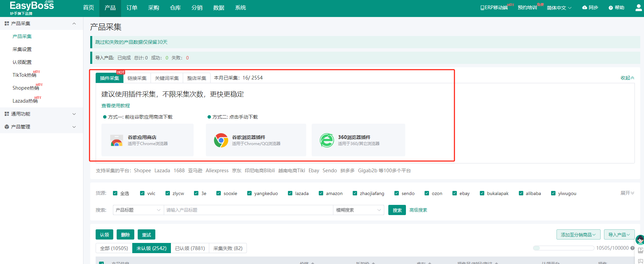
Task: Uncheck the alibaba checkbox
Action: [x=521, y=193]
